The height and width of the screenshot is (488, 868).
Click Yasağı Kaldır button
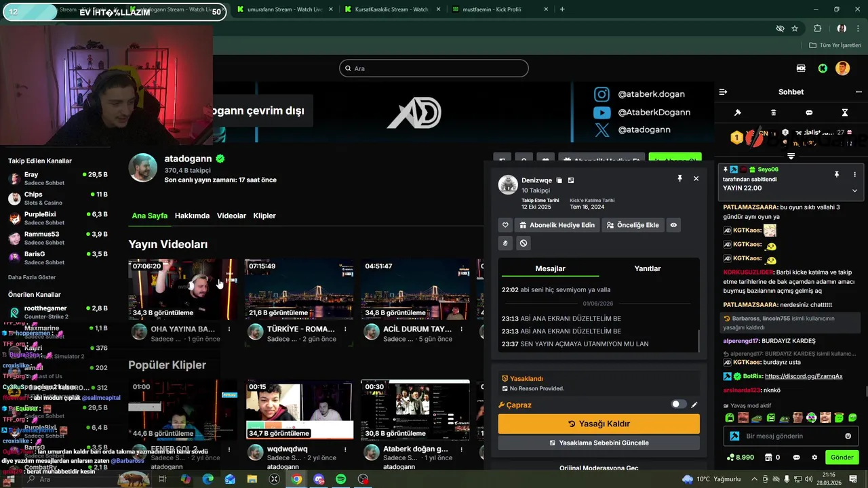[x=599, y=424]
